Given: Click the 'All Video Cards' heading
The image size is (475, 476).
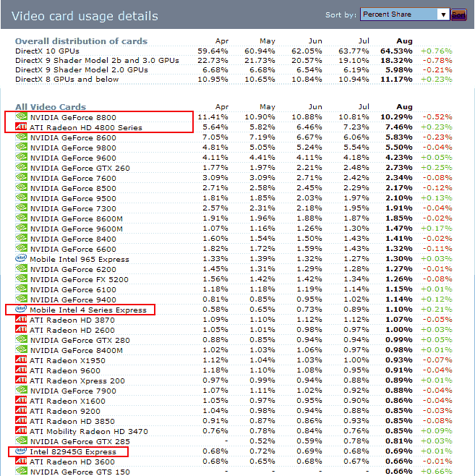Looking at the screenshot, I should (x=51, y=107).
